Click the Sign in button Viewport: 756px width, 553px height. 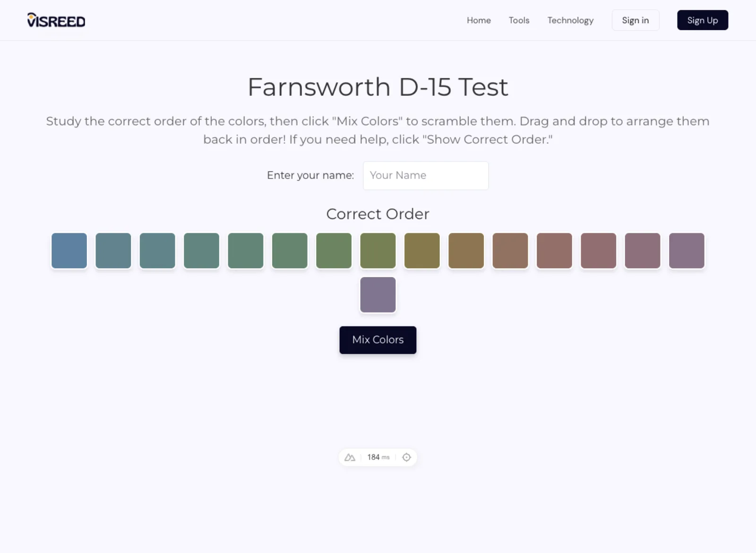636,20
